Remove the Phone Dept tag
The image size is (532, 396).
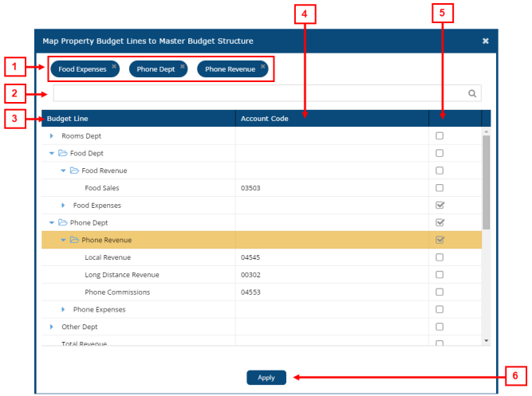coord(183,65)
